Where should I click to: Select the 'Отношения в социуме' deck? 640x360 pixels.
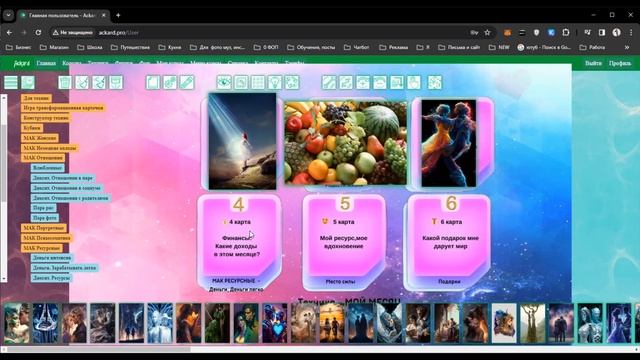pyautogui.click(x=67, y=188)
